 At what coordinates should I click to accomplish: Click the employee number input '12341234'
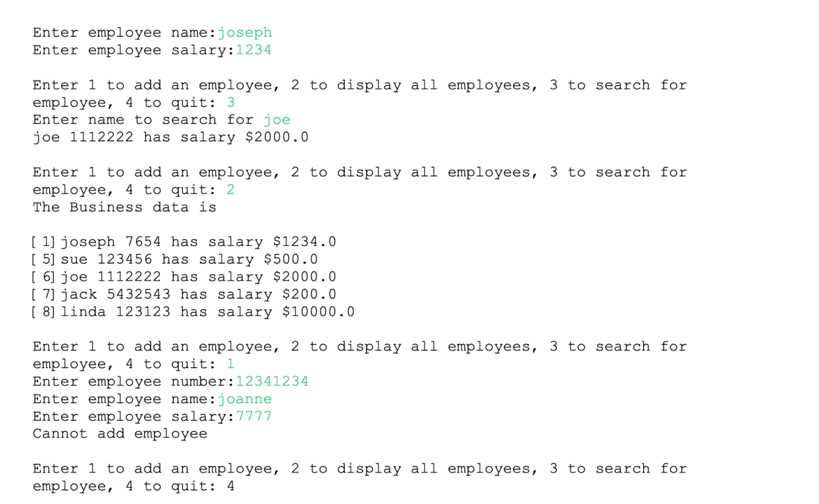coord(272,381)
